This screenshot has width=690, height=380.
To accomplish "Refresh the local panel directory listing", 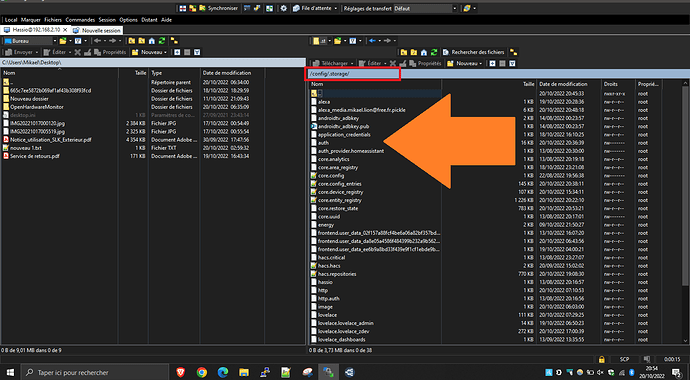I will pyautogui.click(x=162, y=41).
